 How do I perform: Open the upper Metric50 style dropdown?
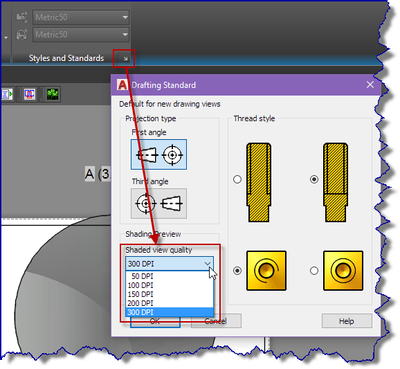(81, 17)
